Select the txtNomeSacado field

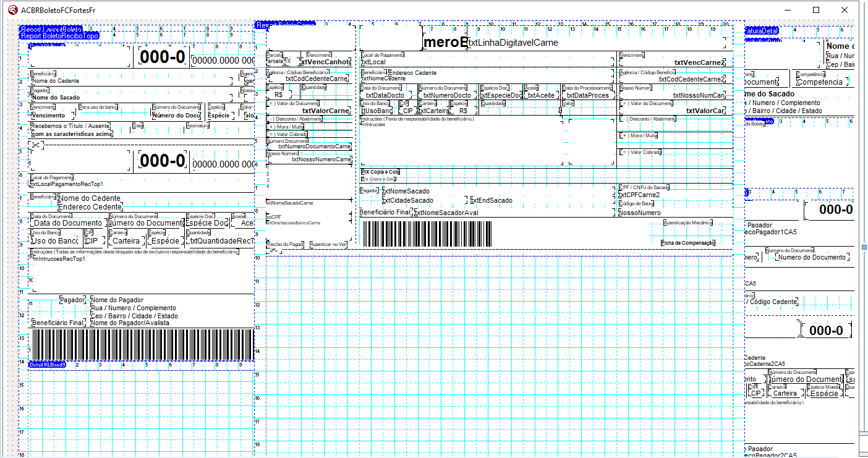[x=406, y=192]
